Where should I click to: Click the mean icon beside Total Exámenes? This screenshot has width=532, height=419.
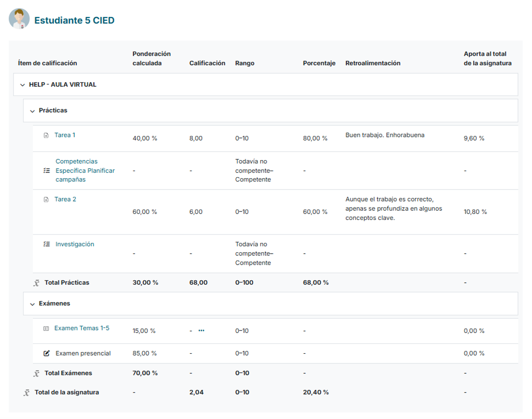tap(36, 373)
